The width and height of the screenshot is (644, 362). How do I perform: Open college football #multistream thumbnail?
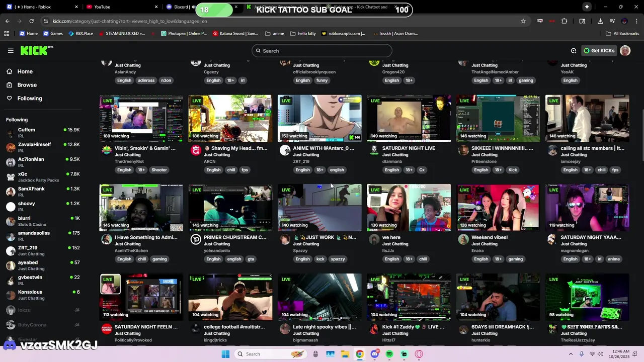pos(230,297)
